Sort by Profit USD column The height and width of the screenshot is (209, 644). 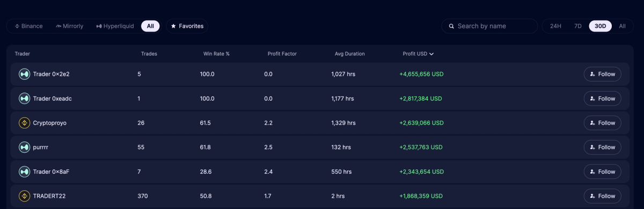(418, 54)
